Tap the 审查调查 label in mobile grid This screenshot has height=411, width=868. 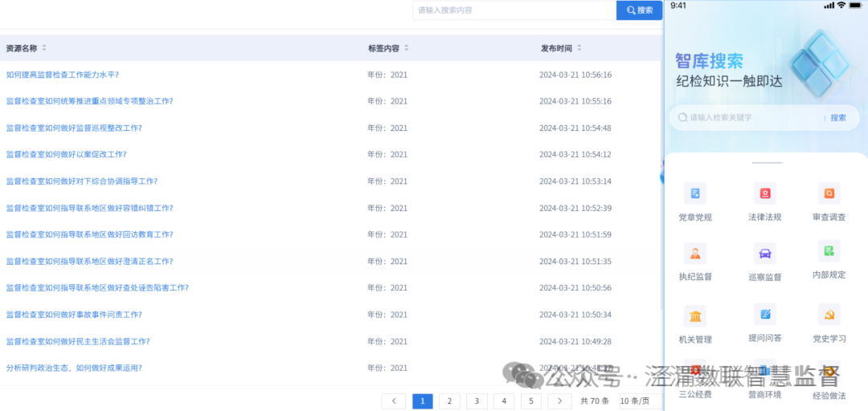point(829,218)
